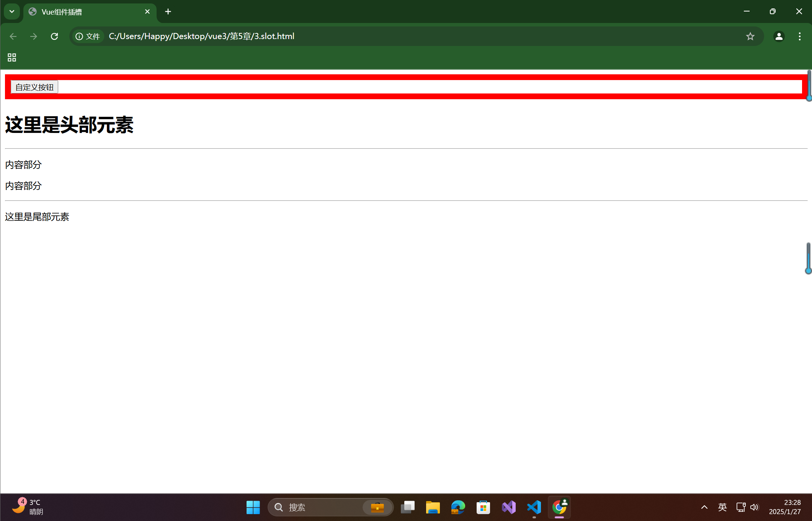Open the Chrome profile avatar menu
Image resolution: width=812 pixels, height=521 pixels.
(x=779, y=36)
